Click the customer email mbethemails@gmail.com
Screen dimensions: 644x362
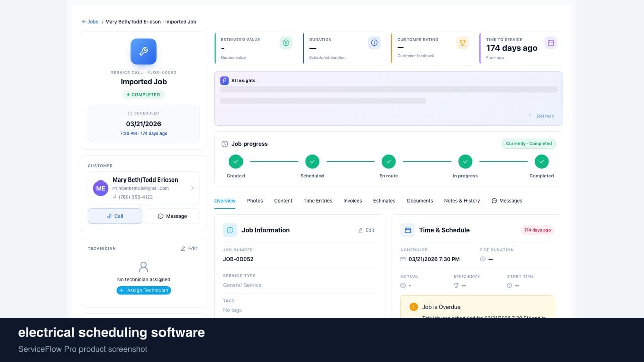tap(143, 188)
